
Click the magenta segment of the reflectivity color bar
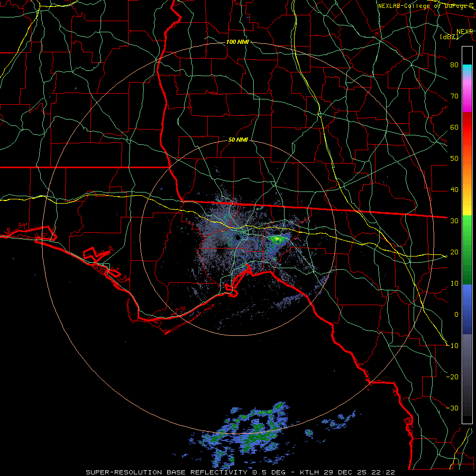point(467,100)
